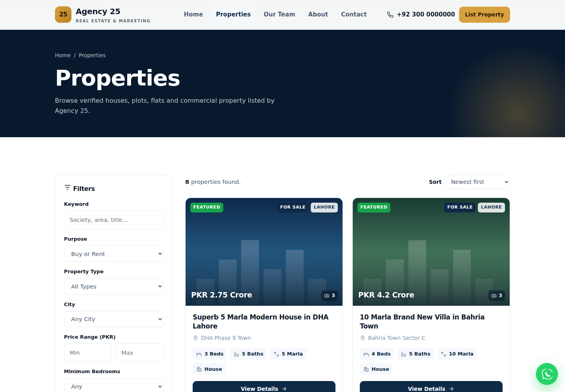Click View Details for the Bahria Town villa
Viewport: 565px width, 392px height.
[x=431, y=387]
